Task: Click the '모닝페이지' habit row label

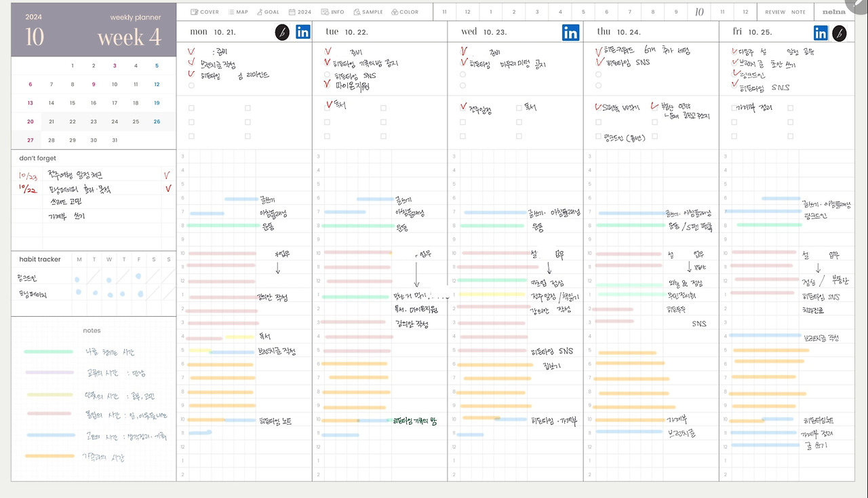Action: pos(32,293)
